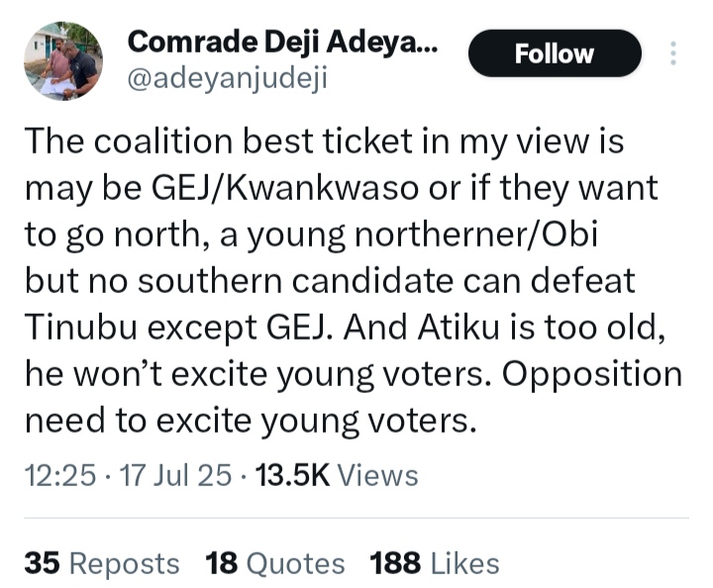
Task: Open the three-dot more options menu
Action: click(674, 54)
